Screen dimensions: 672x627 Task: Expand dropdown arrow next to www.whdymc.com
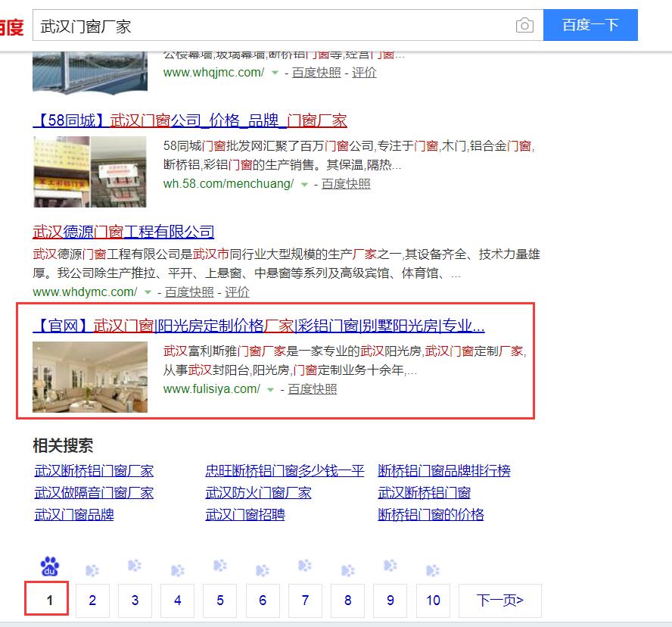[x=148, y=292]
